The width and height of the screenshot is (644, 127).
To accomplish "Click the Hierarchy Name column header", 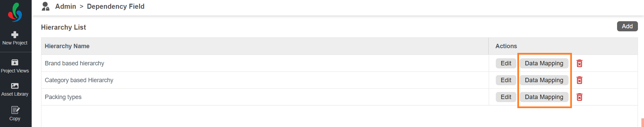I will coord(67,46).
